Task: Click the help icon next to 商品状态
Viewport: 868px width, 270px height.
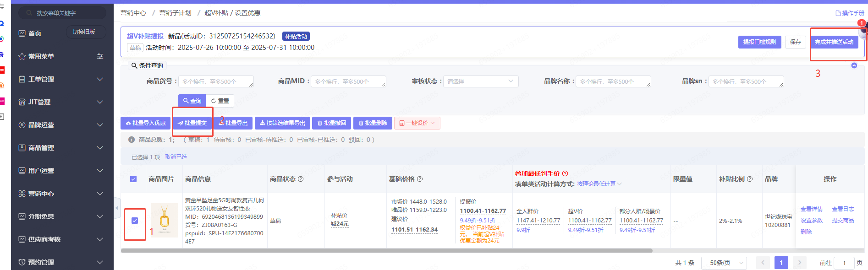Action: [x=301, y=179]
